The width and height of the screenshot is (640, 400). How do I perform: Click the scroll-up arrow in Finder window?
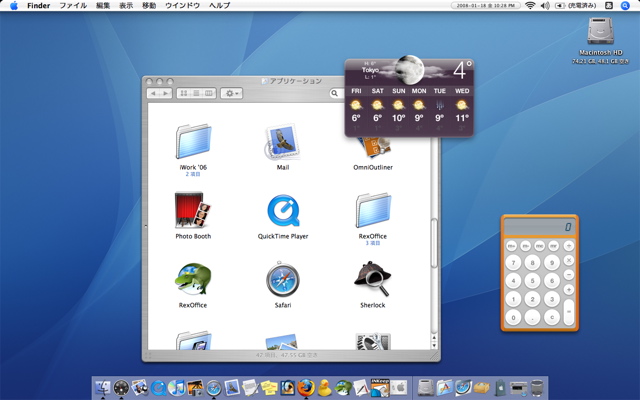point(434,338)
